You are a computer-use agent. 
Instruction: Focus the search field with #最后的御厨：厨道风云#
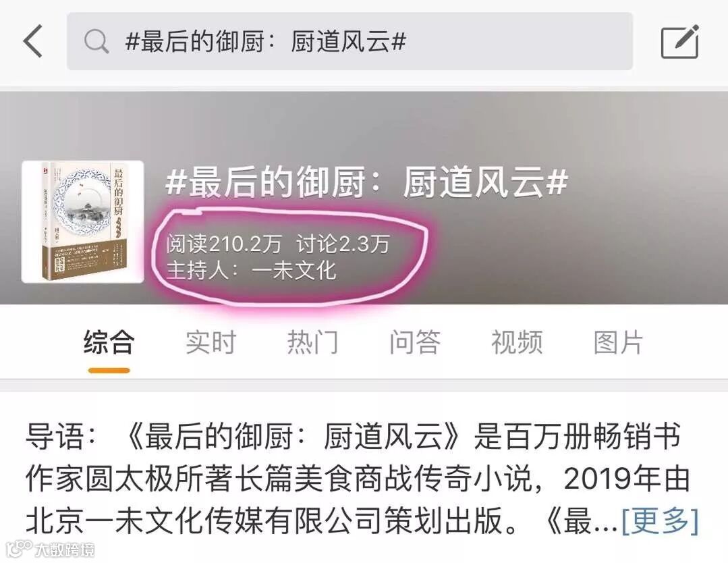(349, 41)
